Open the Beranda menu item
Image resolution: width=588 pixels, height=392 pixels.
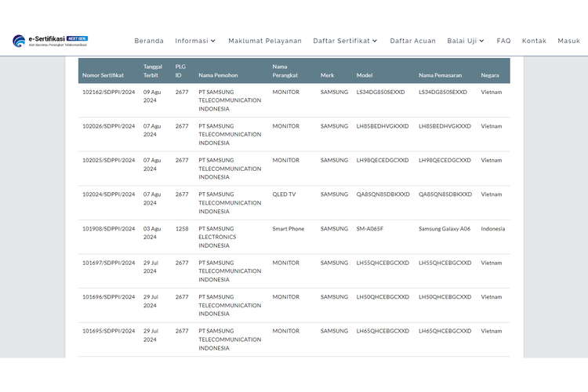click(x=149, y=41)
